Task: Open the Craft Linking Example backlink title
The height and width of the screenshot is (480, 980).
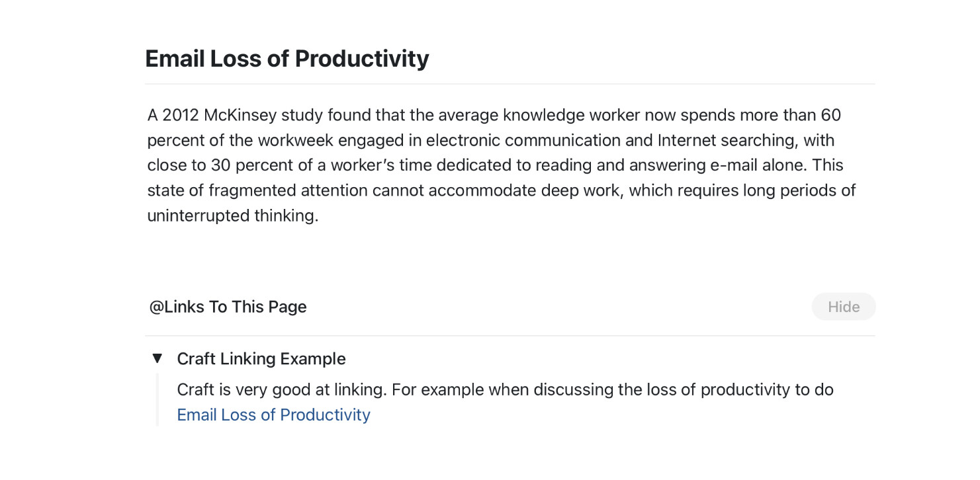Action: pos(261,359)
